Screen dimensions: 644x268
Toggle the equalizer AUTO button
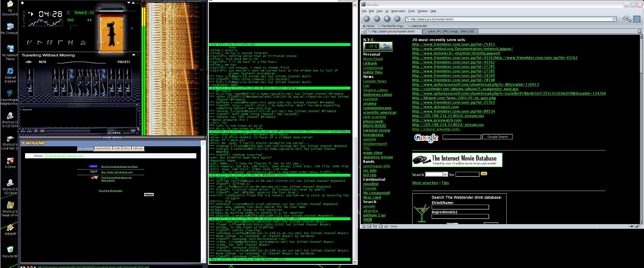point(42,62)
